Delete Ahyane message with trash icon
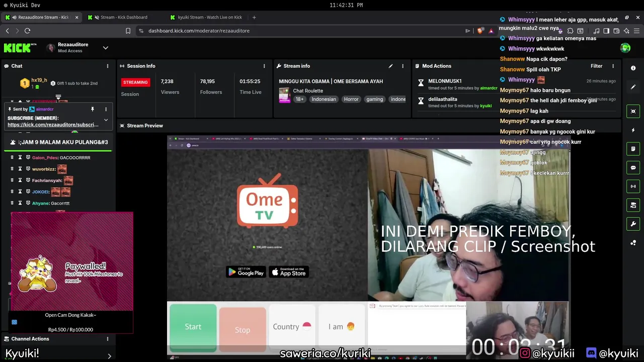Viewport: 644px width, 362px height. click(x=12, y=203)
